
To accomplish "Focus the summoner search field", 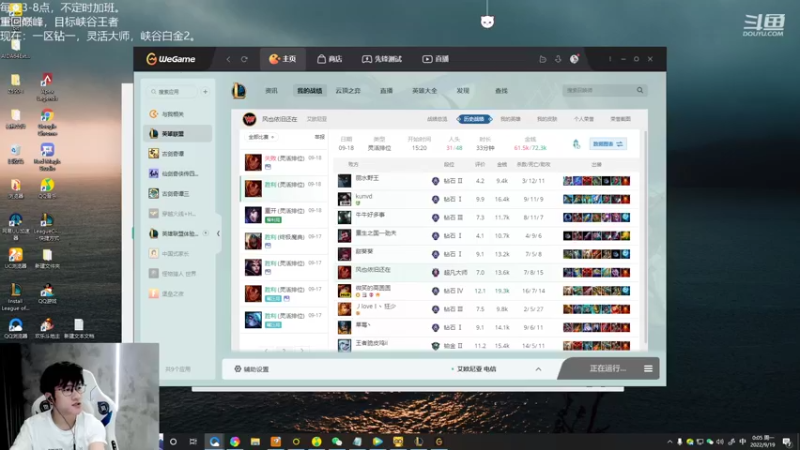I will [598, 90].
